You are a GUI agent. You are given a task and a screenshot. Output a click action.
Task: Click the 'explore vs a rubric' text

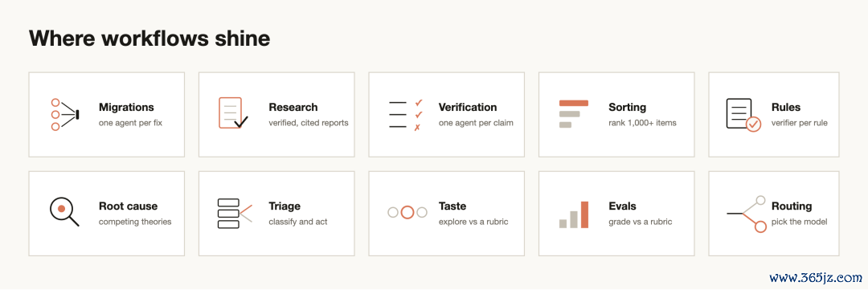pyautogui.click(x=473, y=222)
